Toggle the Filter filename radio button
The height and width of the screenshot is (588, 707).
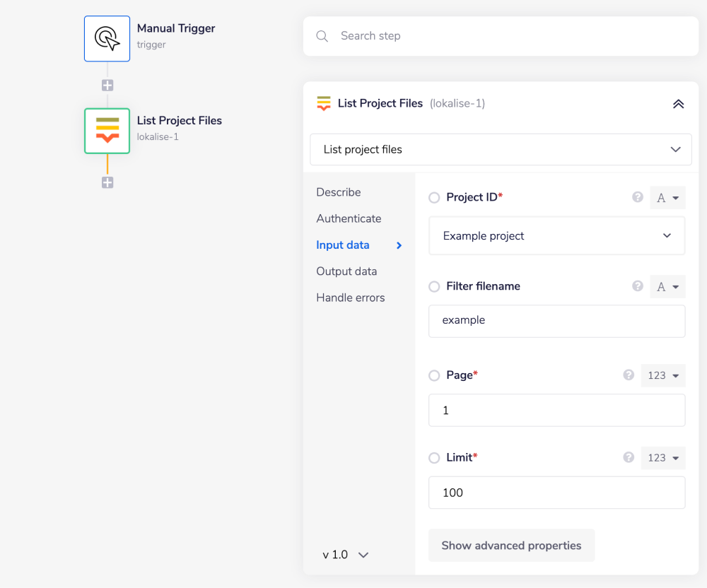tap(434, 287)
